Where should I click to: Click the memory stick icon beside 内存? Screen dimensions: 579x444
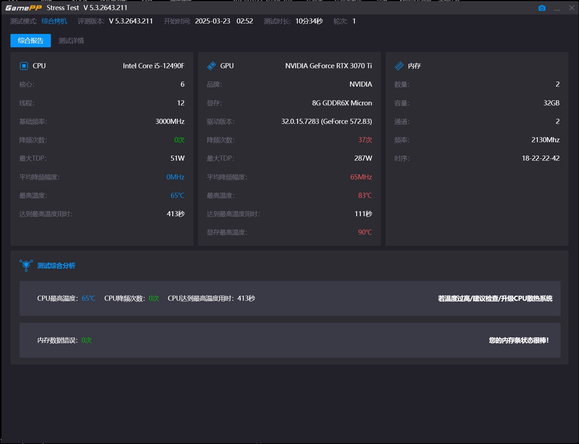point(399,66)
